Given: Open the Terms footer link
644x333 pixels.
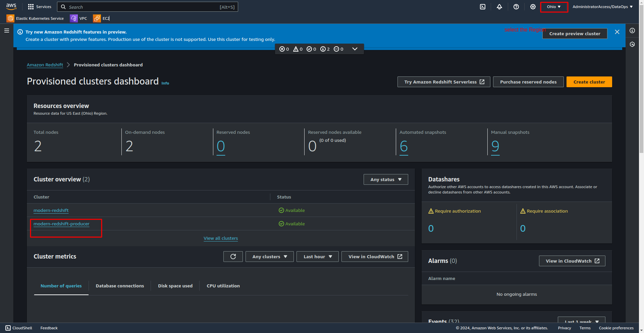Looking at the screenshot, I should click(585, 328).
